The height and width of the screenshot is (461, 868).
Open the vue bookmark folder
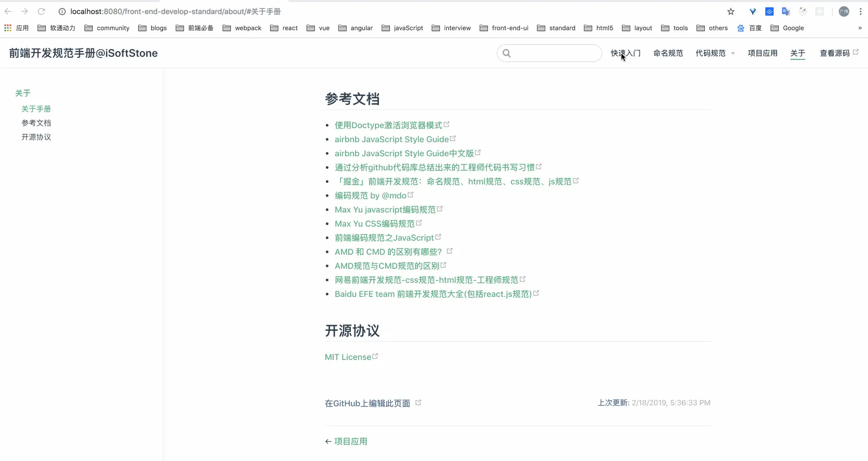point(318,28)
